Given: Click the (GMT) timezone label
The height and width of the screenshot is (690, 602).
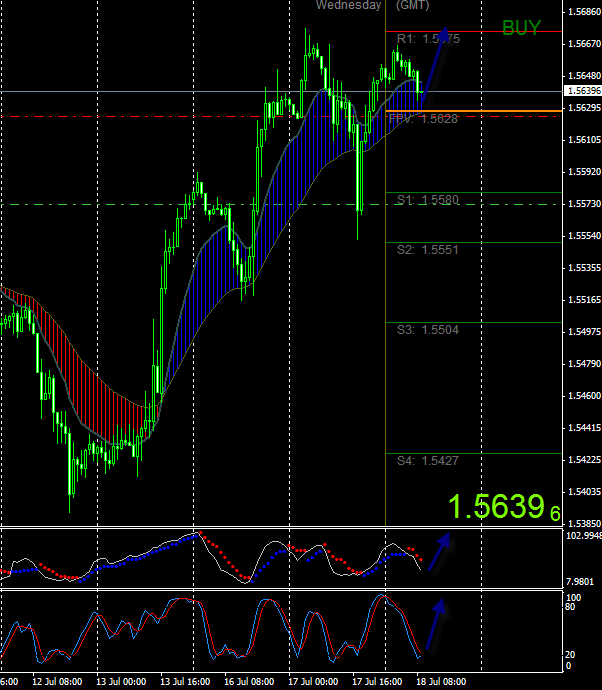Looking at the screenshot, I should pos(412,5).
